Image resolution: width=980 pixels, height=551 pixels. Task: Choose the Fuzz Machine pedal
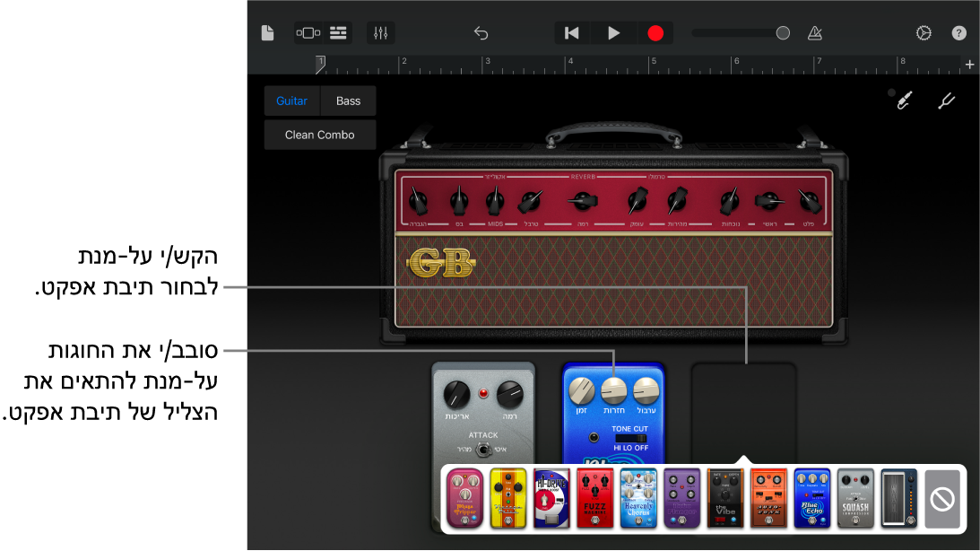(595, 499)
